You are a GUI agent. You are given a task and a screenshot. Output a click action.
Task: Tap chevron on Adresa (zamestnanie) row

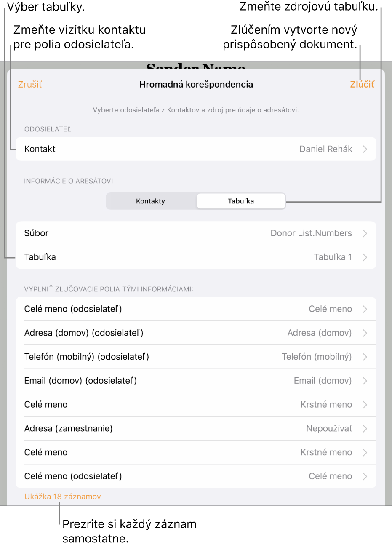pyautogui.click(x=365, y=429)
